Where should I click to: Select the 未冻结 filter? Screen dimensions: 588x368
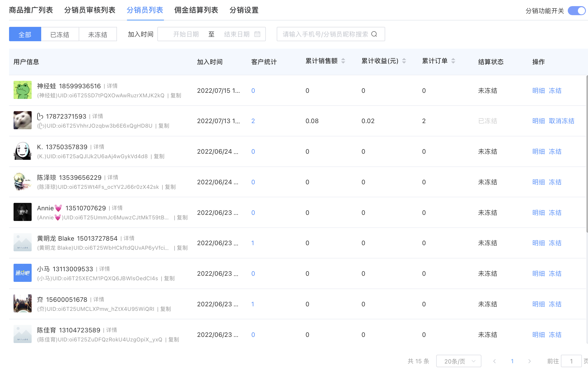click(98, 34)
